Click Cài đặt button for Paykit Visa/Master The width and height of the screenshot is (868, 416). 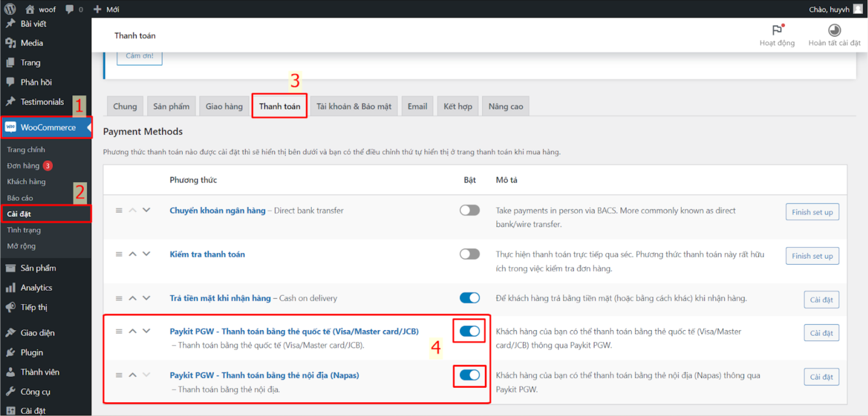click(x=821, y=333)
